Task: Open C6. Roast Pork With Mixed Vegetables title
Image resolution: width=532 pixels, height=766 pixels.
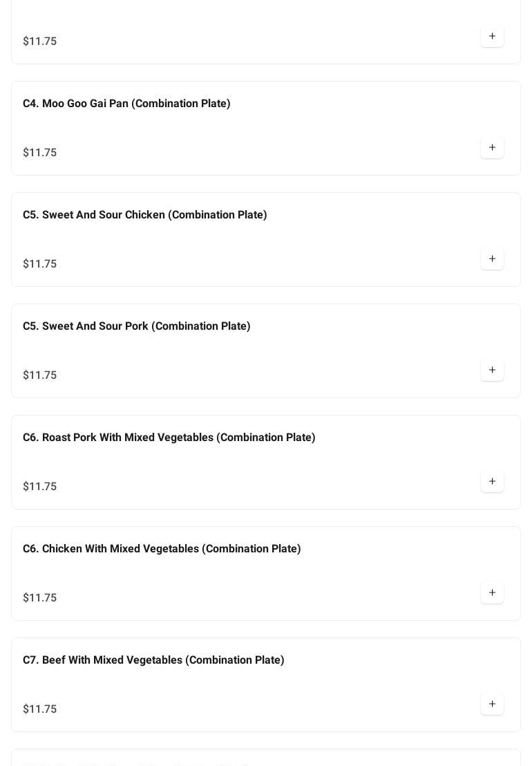Action: 169,438
